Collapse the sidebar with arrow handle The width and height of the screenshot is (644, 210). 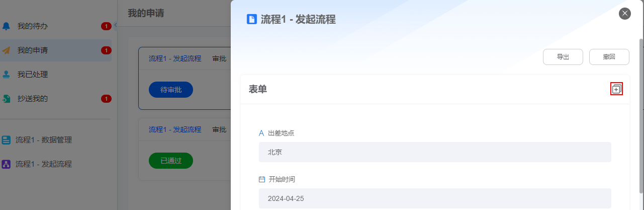pyautogui.click(x=115, y=25)
